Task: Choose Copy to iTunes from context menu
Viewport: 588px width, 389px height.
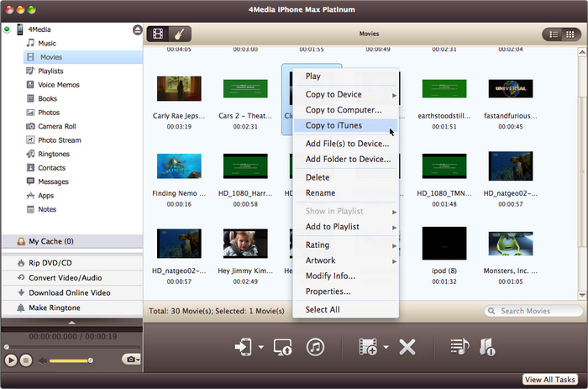Action: tap(333, 126)
